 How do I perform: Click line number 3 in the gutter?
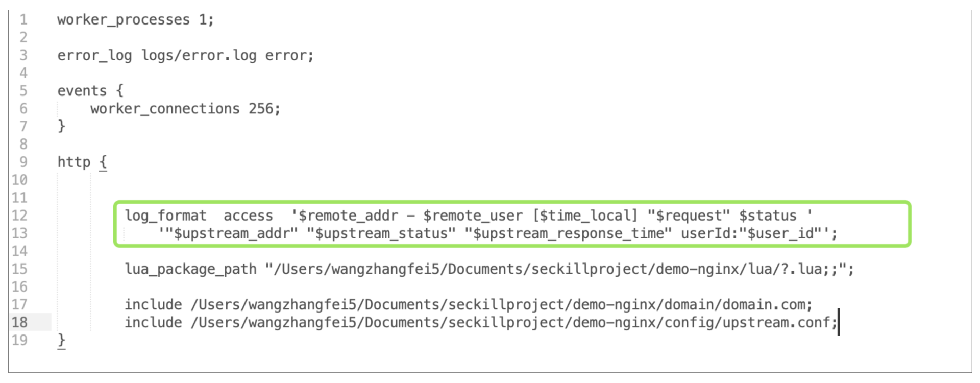click(x=23, y=55)
